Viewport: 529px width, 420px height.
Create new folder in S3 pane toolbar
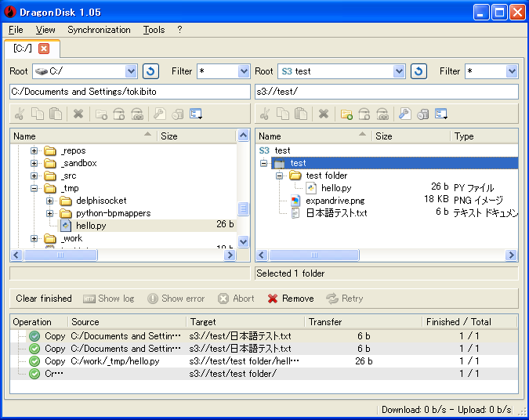tap(346, 114)
